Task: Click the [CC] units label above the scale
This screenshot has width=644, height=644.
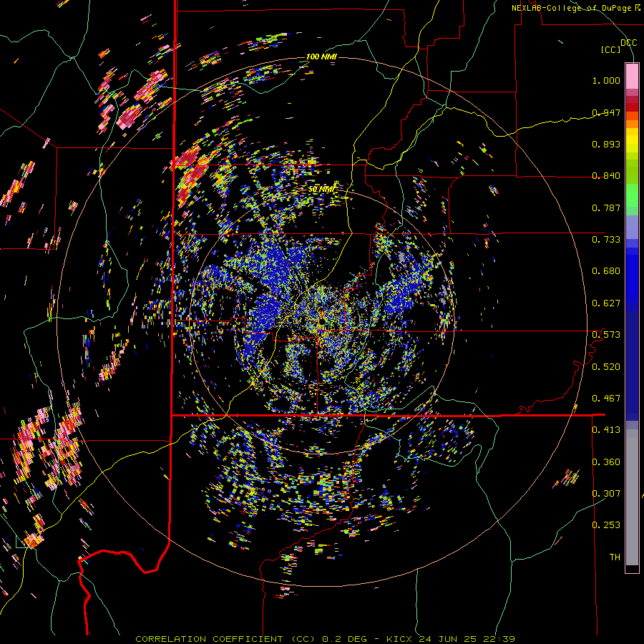Action: pyautogui.click(x=611, y=49)
